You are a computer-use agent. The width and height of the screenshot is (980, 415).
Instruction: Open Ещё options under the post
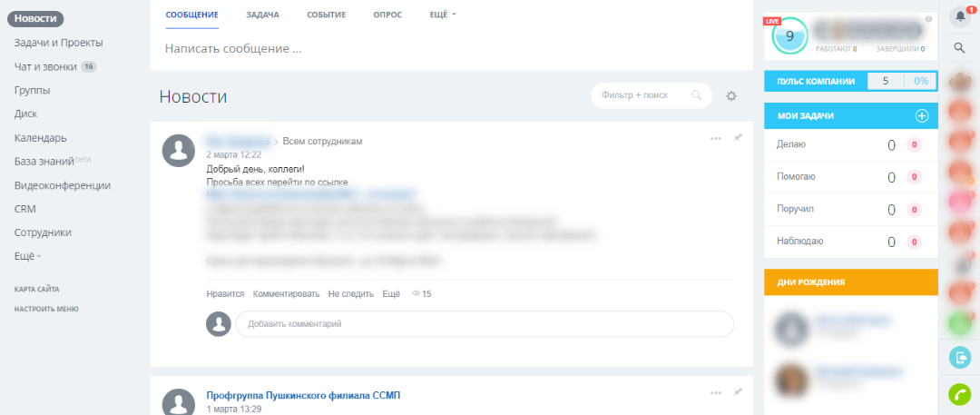(391, 293)
